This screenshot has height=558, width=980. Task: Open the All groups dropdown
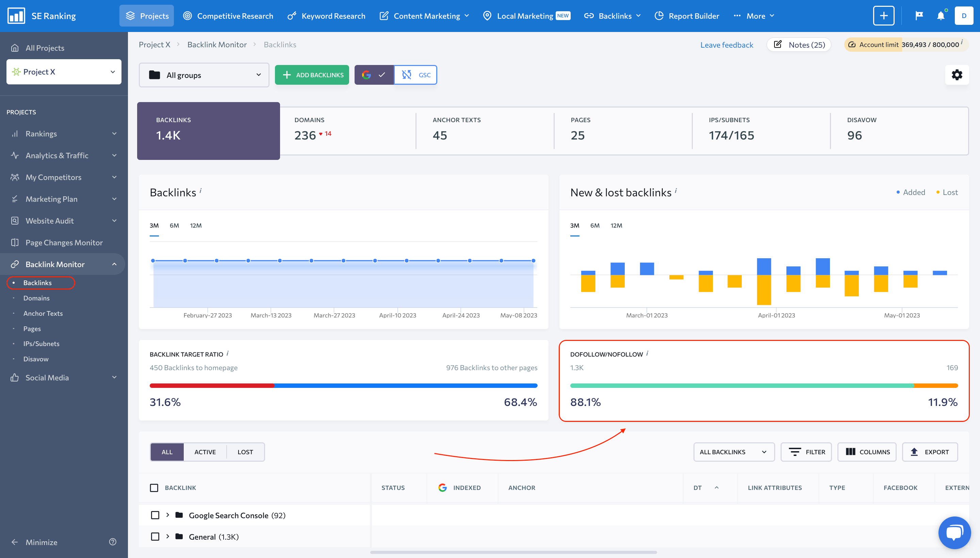click(x=204, y=75)
